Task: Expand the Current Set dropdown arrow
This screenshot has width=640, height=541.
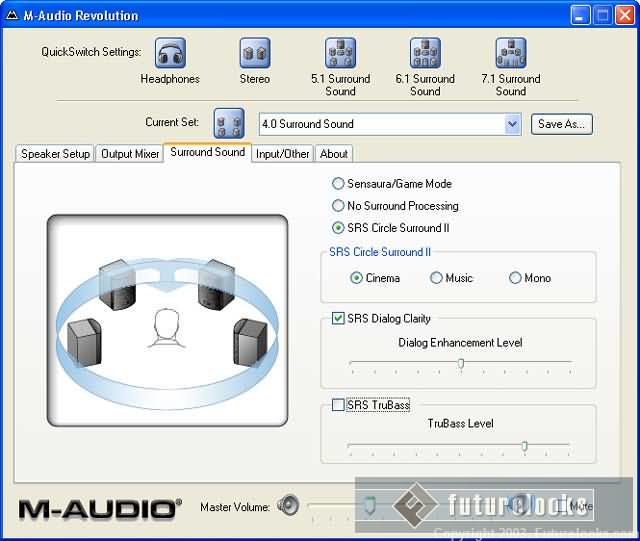Action: click(513, 124)
